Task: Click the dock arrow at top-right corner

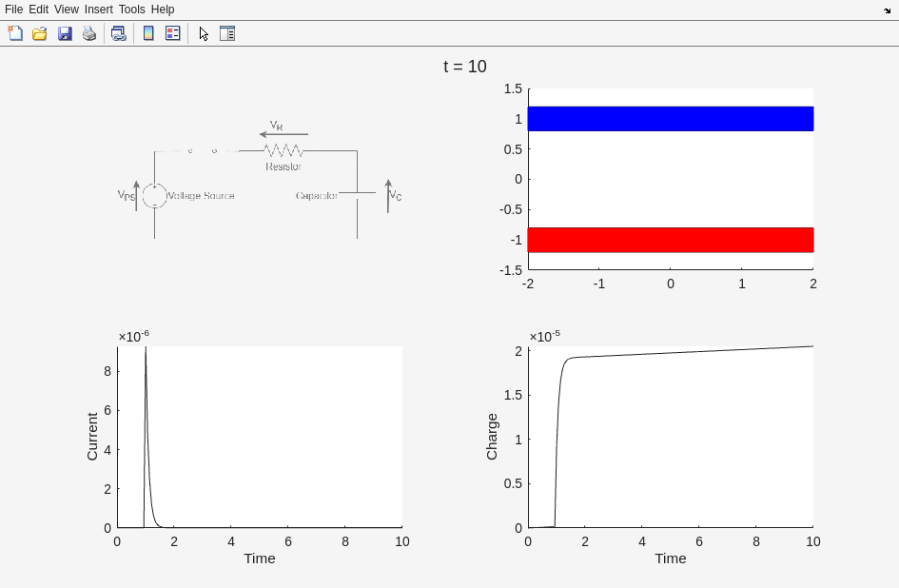Action: (x=887, y=10)
